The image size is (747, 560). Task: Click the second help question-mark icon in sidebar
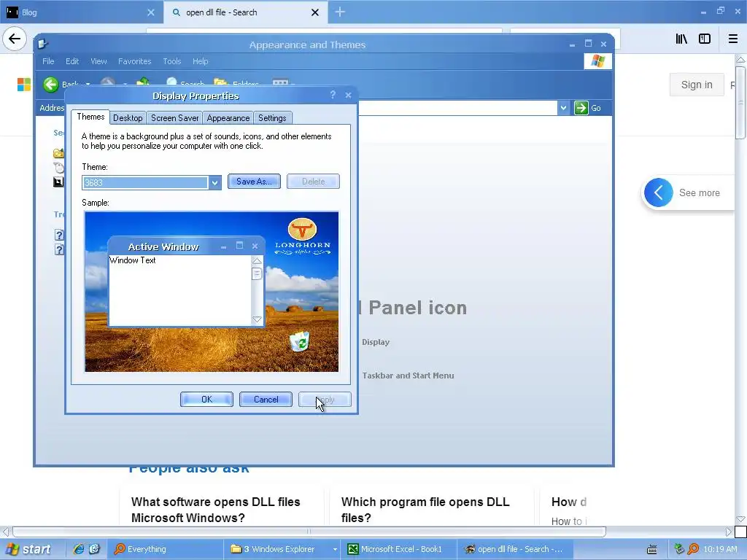(x=58, y=249)
